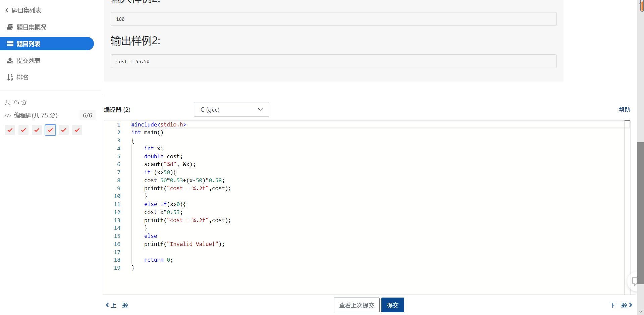The height and width of the screenshot is (315, 644).
Task: Click the list icon for 题目列表
Action: tap(10, 44)
